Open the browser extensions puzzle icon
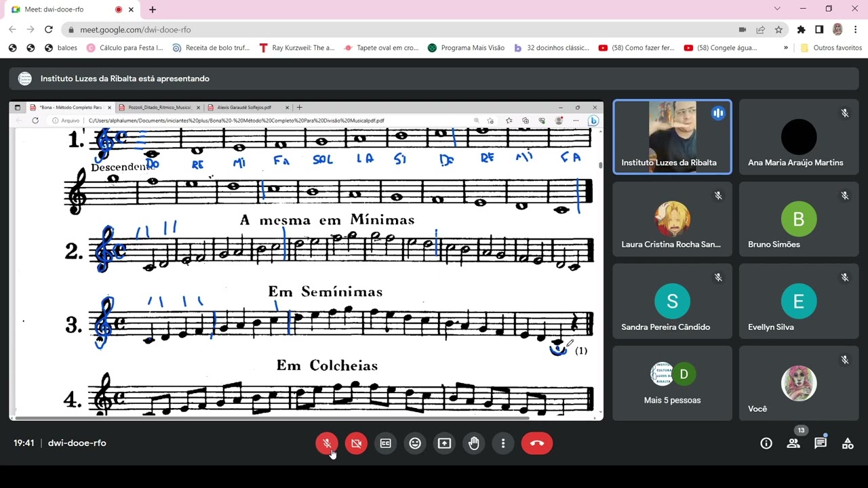 (x=802, y=30)
